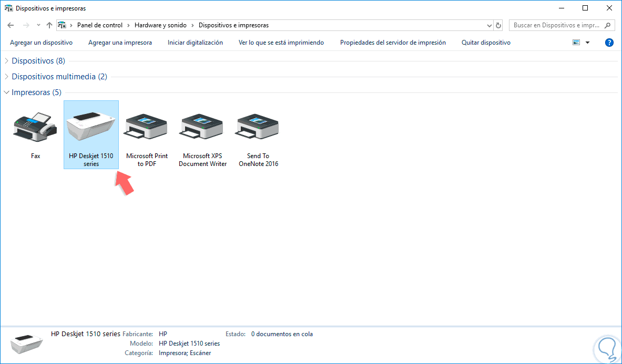Click the 'Microsoft XPS Document Writer' label

point(202,160)
